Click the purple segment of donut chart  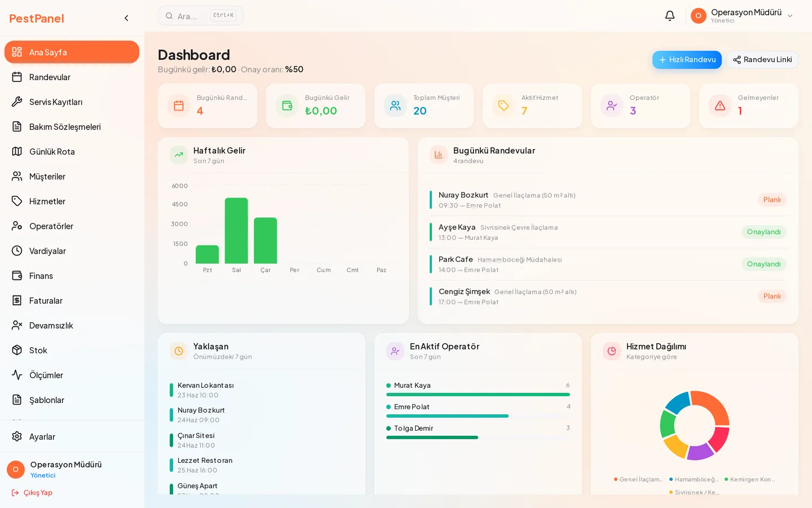pyautogui.click(x=701, y=452)
